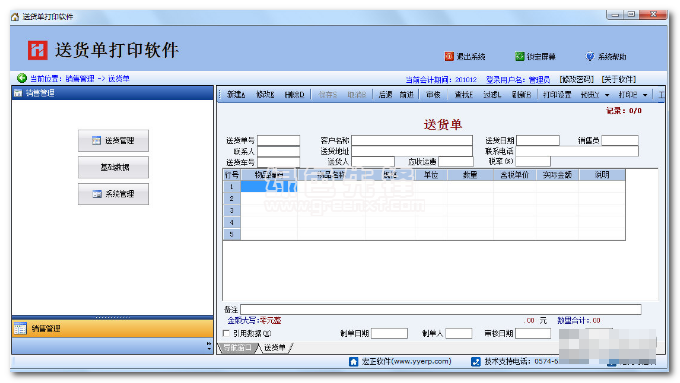Select the 销售管理 orange navigation bar
Viewport: 680px width, 383px height.
click(112, 328)
